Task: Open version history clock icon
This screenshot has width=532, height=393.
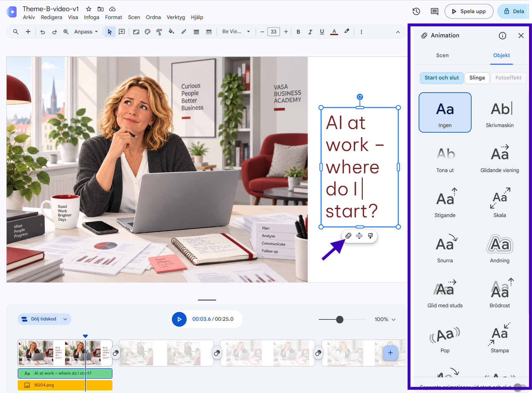Action: [x=416, y=11]
